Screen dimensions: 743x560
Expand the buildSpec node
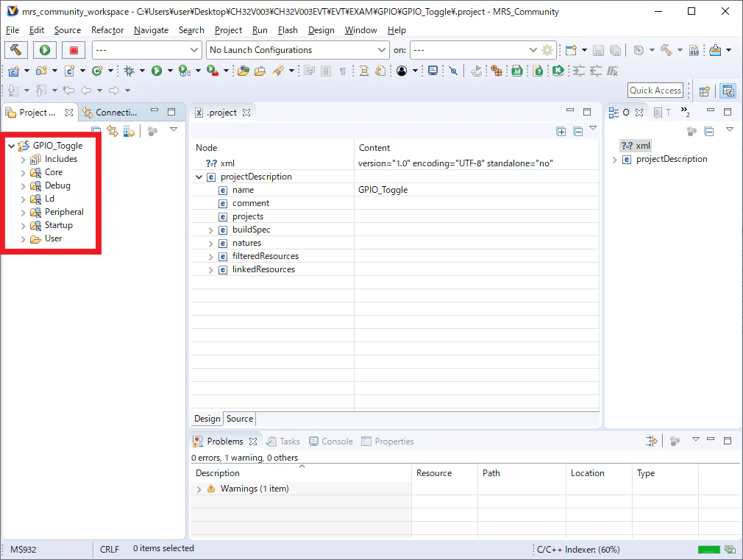point(211,230)
